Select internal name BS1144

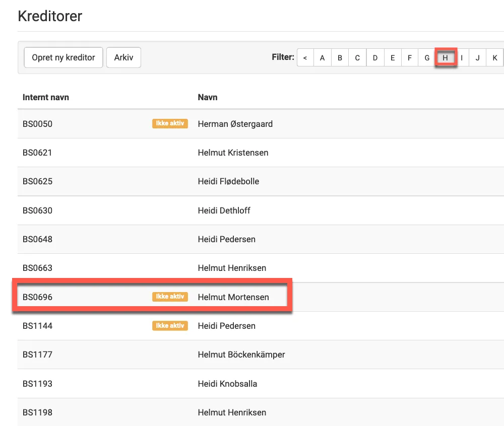click(37, 326)
